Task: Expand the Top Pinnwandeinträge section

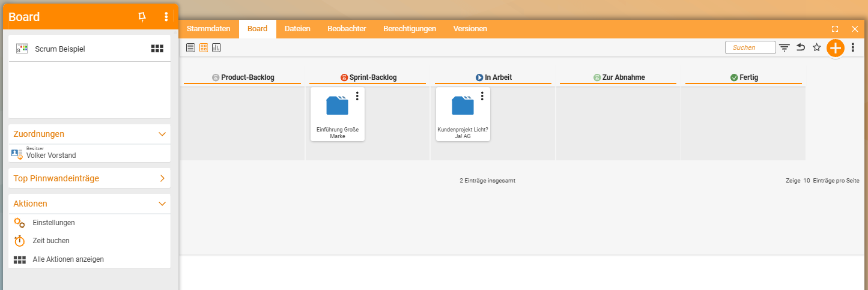Action: tap(162, 178)
